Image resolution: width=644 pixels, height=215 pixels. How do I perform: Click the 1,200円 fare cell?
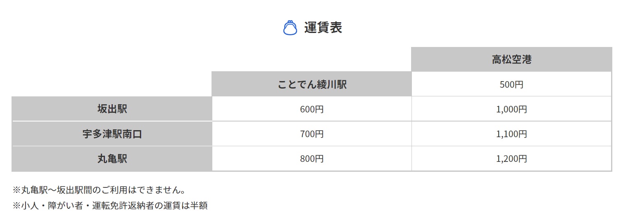point(511,159)
